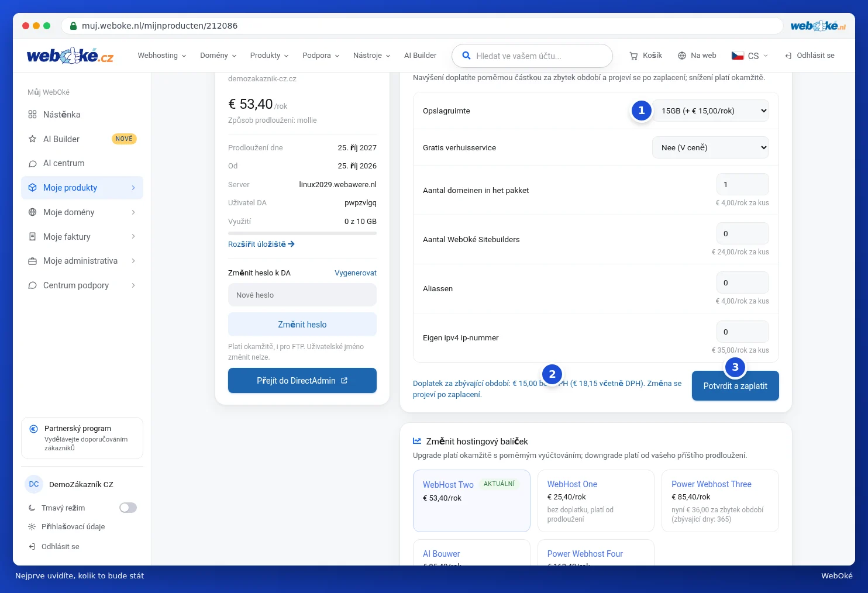This screenshot has height=593, width=868.
Task: Click the AI centrum chat icon
Action: [x=33, y=164]
